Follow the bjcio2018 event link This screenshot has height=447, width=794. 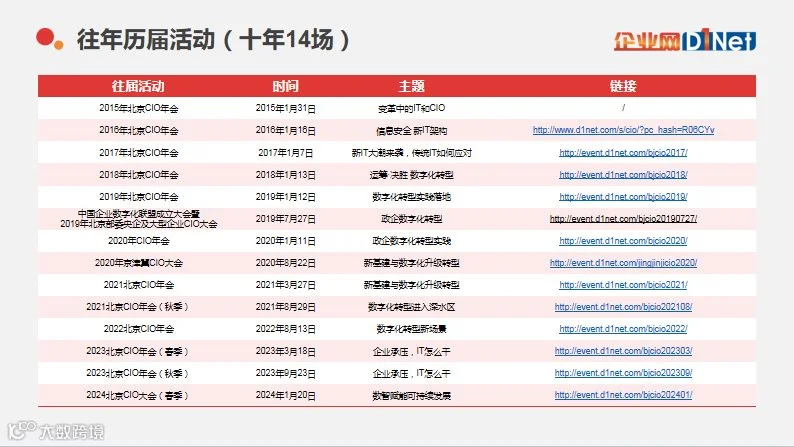point(623,175)
